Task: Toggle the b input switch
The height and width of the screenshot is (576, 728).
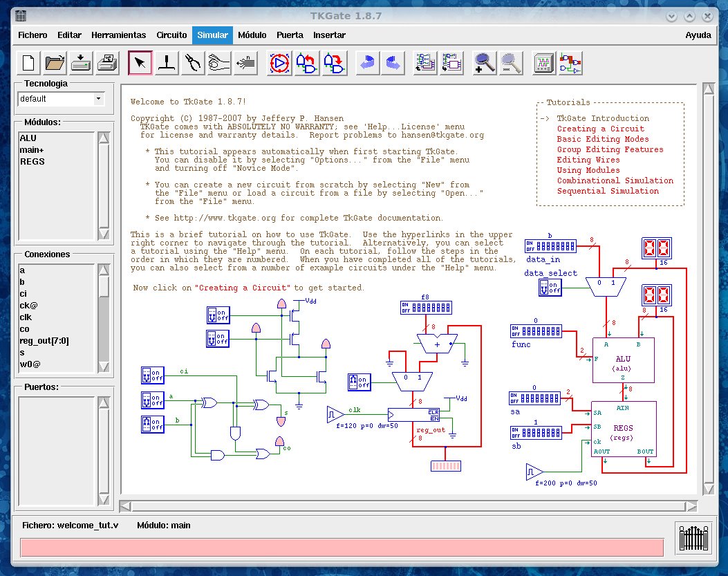Action: coord(152,424)
